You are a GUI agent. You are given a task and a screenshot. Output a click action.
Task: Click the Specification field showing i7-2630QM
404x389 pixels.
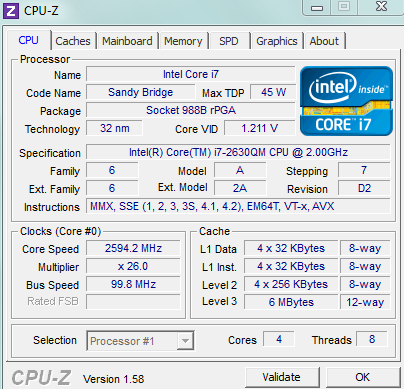click(238, 152)
